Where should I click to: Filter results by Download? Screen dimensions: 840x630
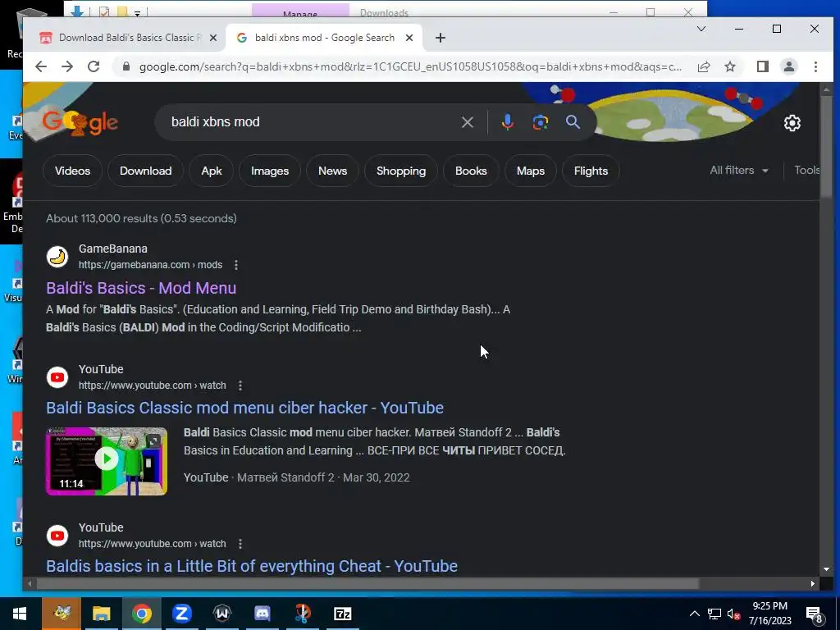(x=145, y=171)
